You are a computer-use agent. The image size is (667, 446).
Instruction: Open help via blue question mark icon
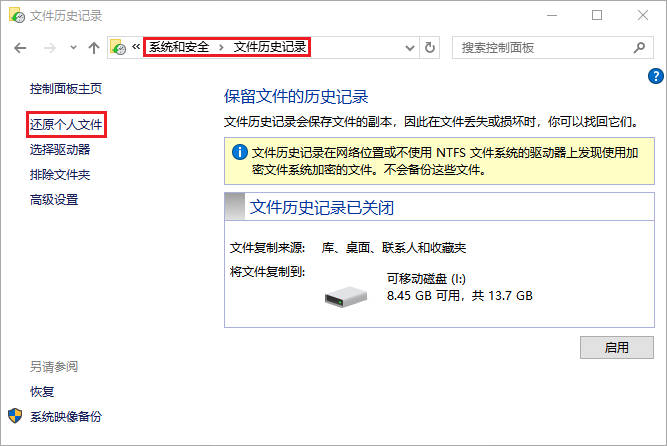tap(656, 76)
